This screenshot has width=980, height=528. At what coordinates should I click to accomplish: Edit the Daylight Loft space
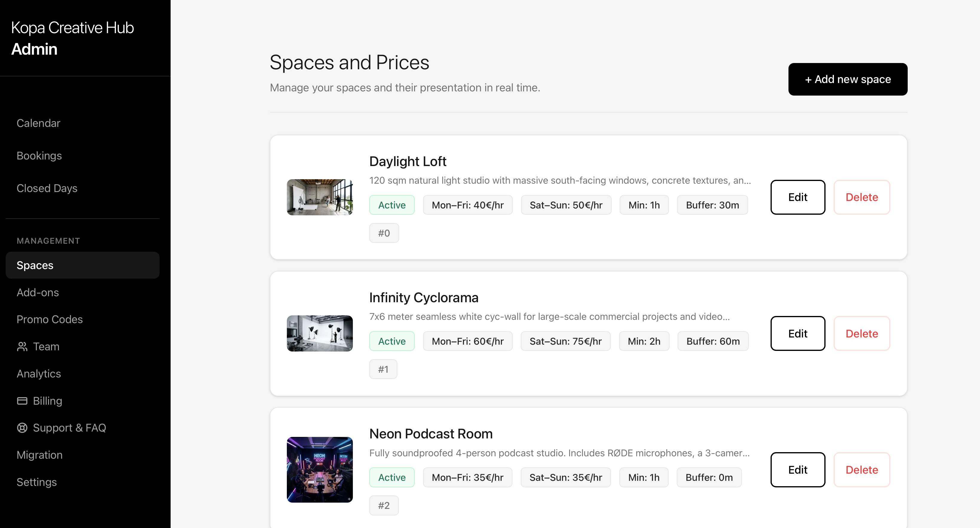pyautogui.click(x=797, y=197)
